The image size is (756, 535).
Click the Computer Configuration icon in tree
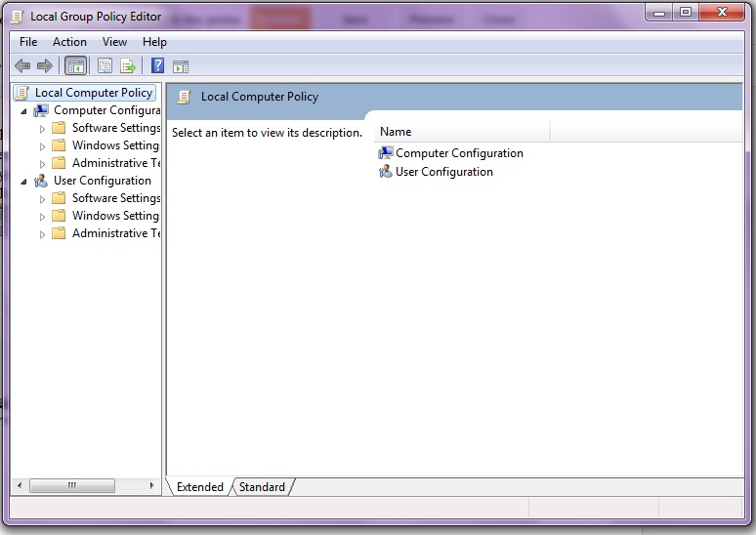tap(41, 111)
